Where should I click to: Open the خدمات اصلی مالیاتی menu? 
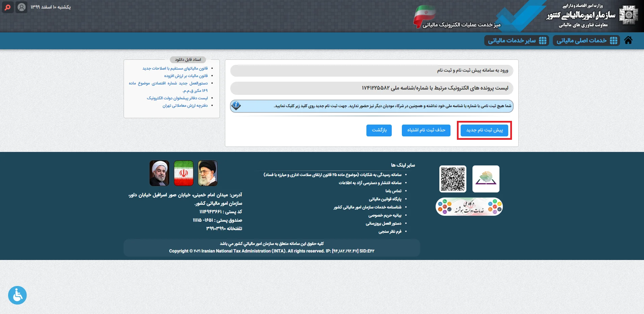click(586, 41)
